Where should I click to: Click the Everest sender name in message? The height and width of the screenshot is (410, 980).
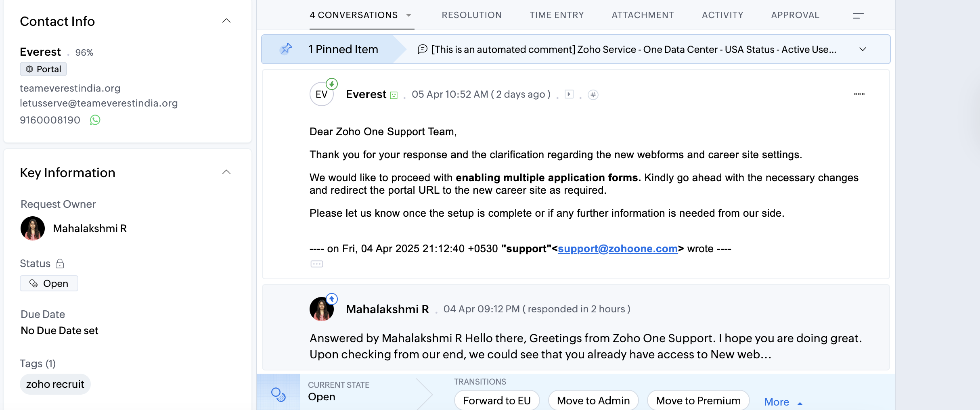366,94
